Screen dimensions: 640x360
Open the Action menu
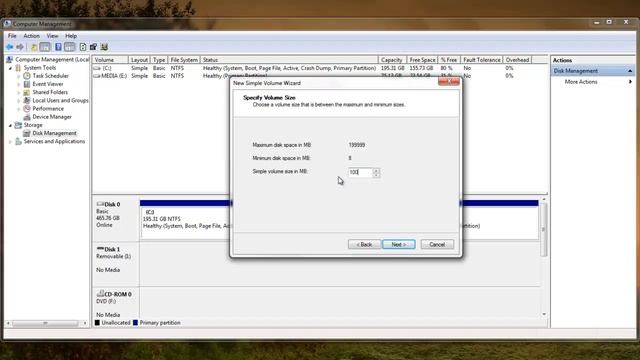pyautogui.click(x=31, y=36)
